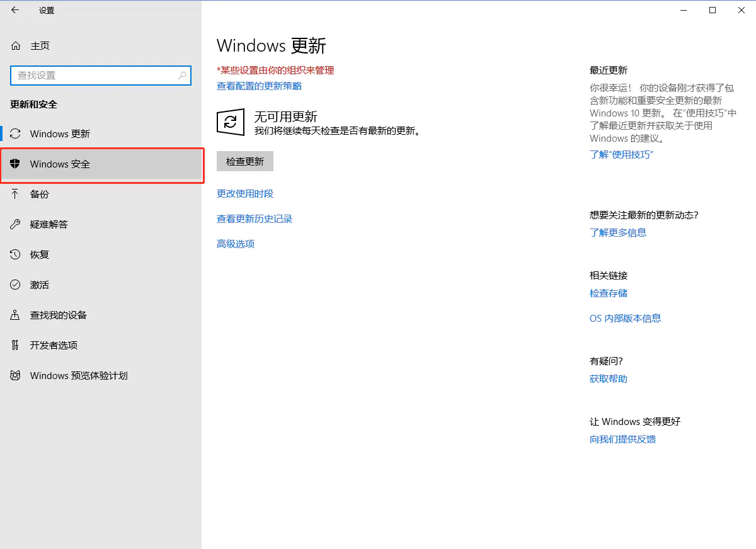Click the red 某些设置由你的组织来管理 notice
This screenshot has width=756, height=549.
(x=275, y=71)
